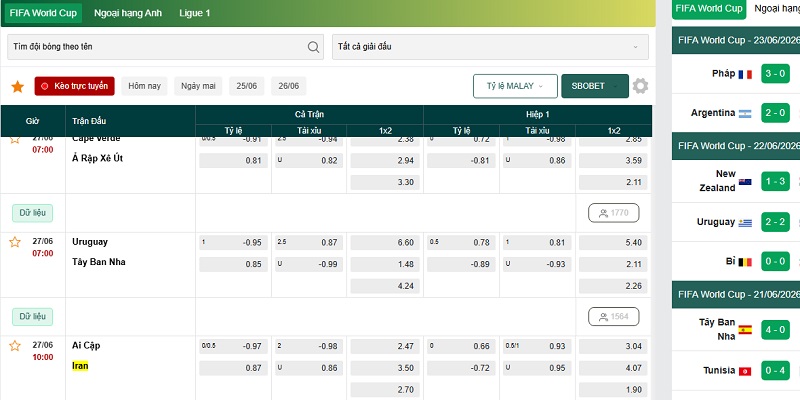Select Uruguay 1x2 odds 6.60
Image resolution: width=800 pixels, height=400 pixels.
(385, 243)
